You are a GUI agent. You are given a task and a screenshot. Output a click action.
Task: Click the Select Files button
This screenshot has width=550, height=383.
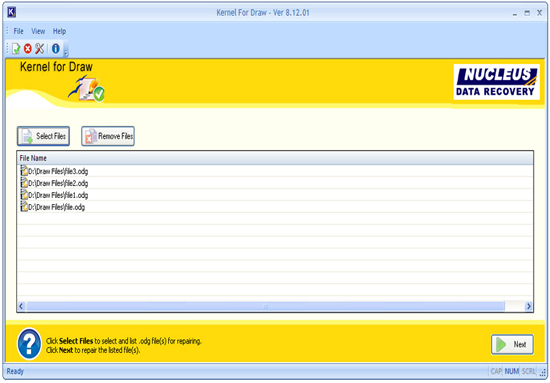coord(43,136)
